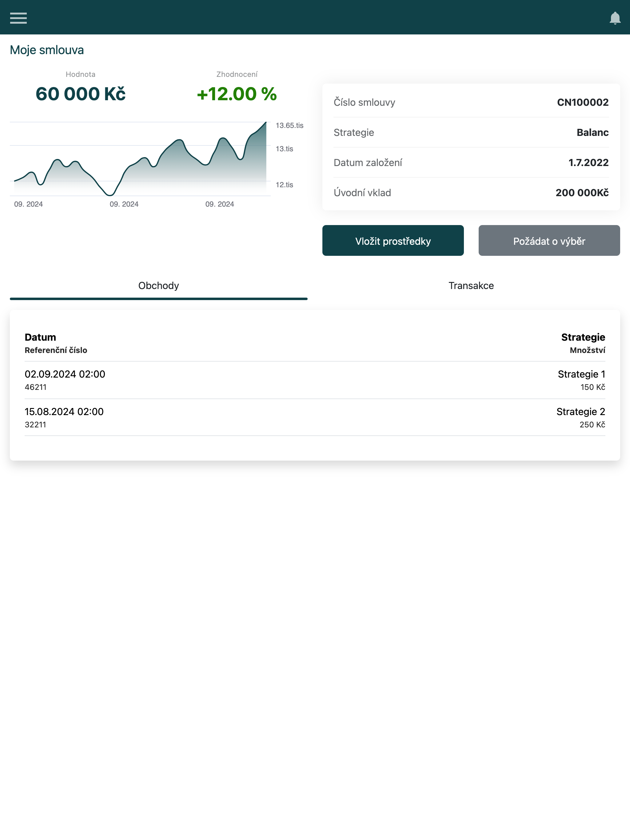Switch to the Transakce tab

tap(471, 286)
